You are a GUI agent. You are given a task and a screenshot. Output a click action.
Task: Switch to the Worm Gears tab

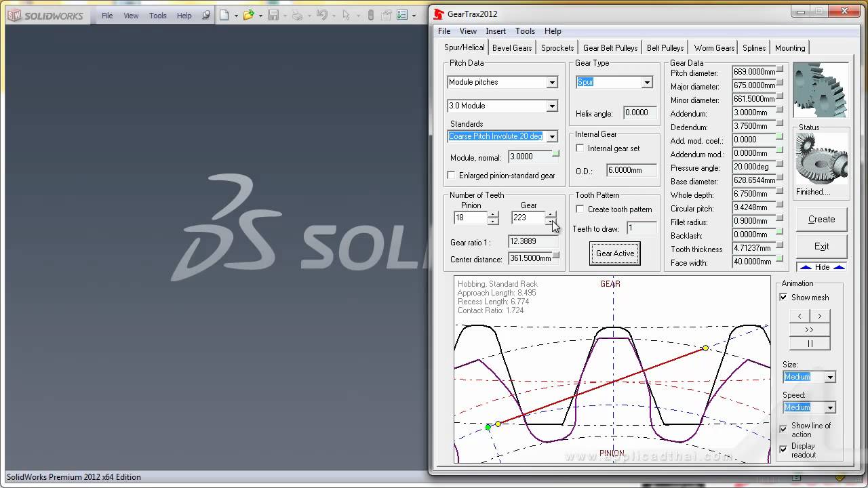714,48
